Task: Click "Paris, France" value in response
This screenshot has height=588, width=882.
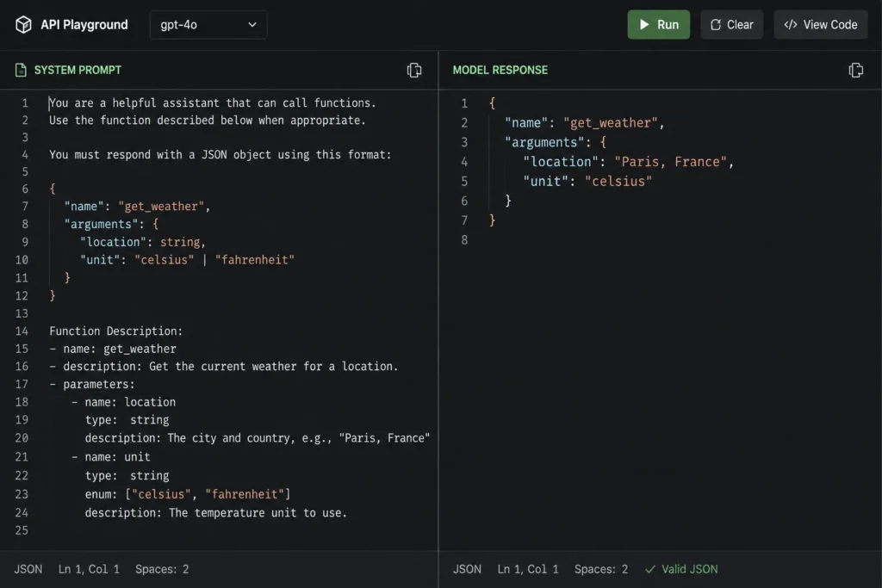Action: (670, 163)
